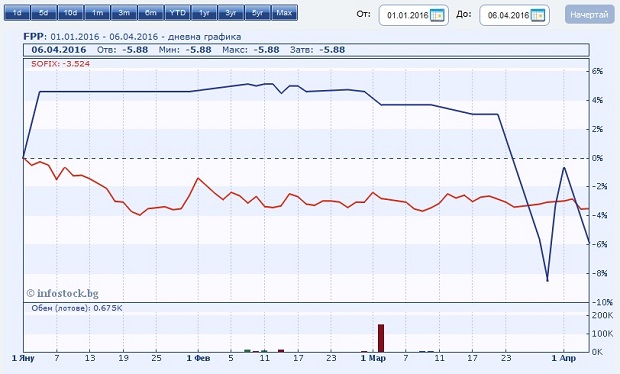The image size is (620, 374).
Task: Switch chart to 1m range
Action: (97, 13)
